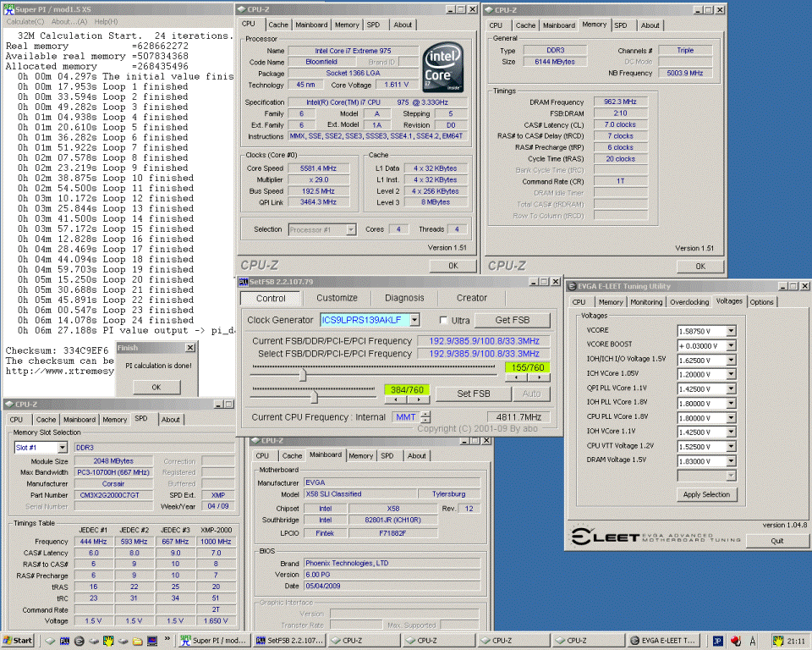Open the Slot #1 memory slot dropdown

[x=62, y=448]
